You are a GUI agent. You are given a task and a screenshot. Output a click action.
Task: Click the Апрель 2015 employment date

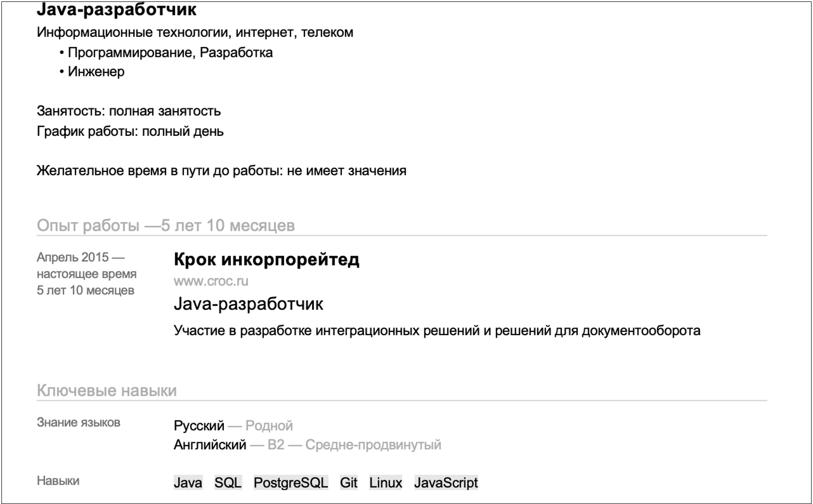(80, 257)
